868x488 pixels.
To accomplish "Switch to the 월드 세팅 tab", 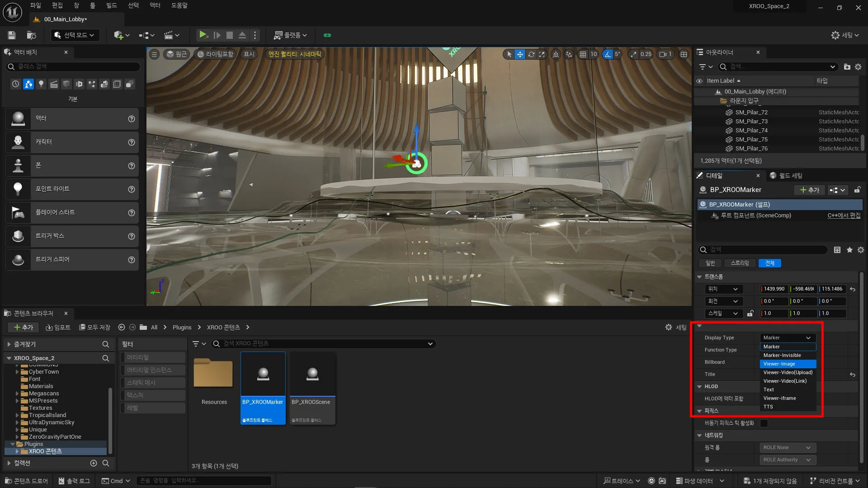I will pos(790,175).
